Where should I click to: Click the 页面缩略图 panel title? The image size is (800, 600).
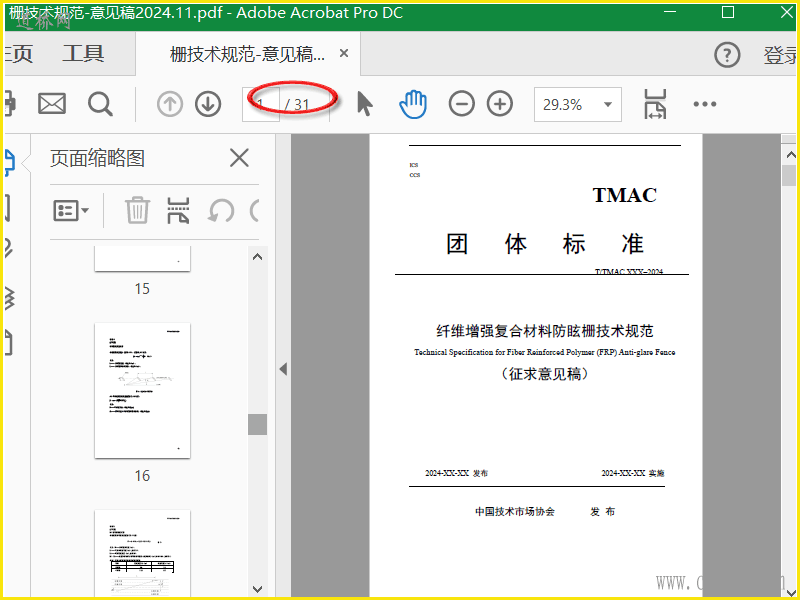click(x=97, y=158)
